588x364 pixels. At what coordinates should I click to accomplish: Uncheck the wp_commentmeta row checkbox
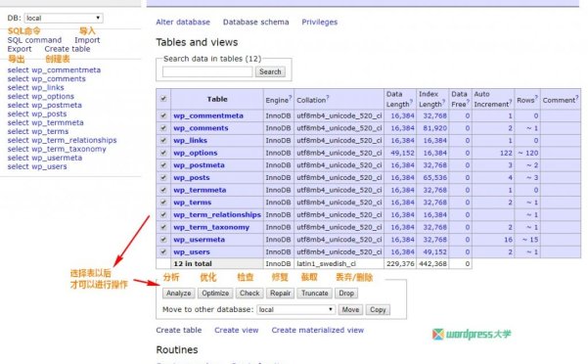163,115
